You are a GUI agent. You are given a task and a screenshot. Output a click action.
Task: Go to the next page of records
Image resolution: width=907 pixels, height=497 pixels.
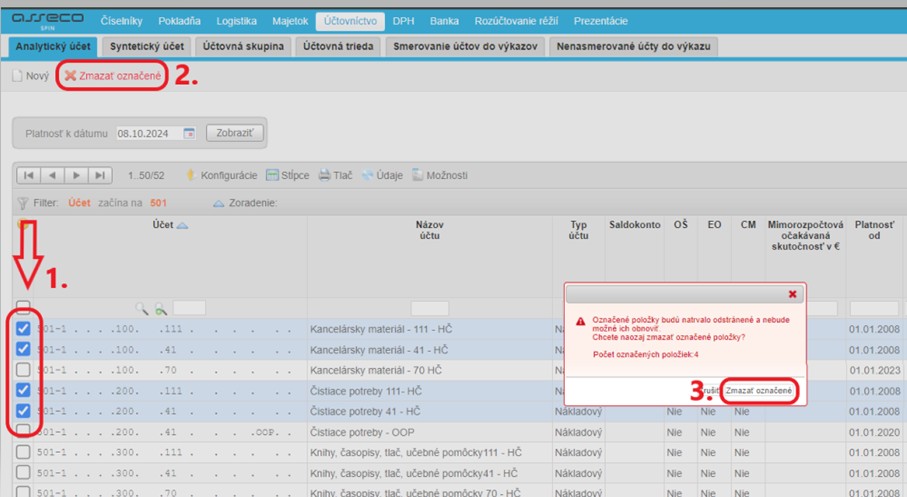[76, 175]
